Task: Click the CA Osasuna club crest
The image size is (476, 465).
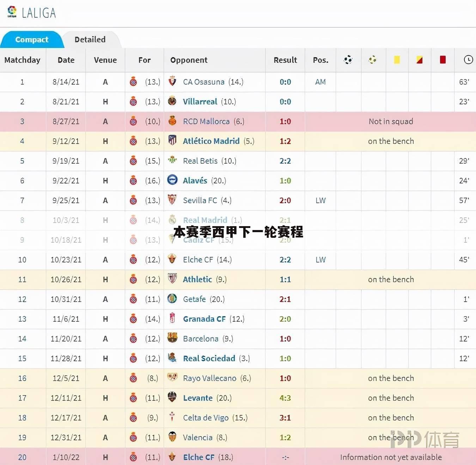Action: 172,81
